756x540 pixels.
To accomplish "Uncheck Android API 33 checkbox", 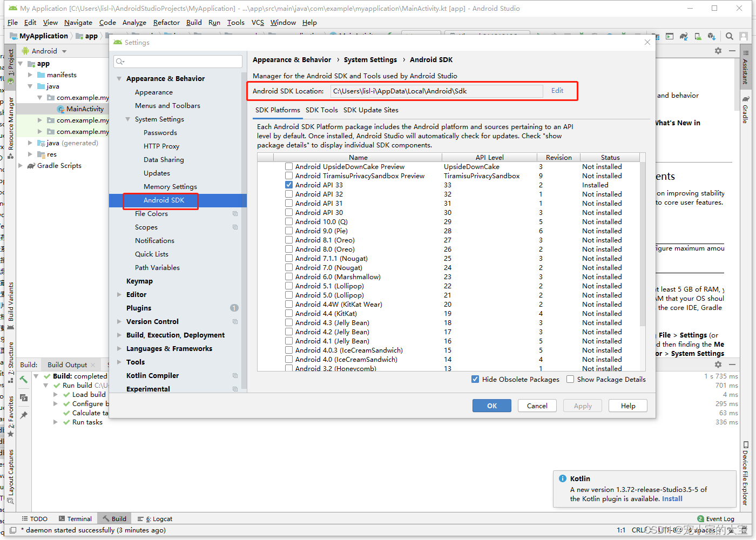I will [289, 185].
